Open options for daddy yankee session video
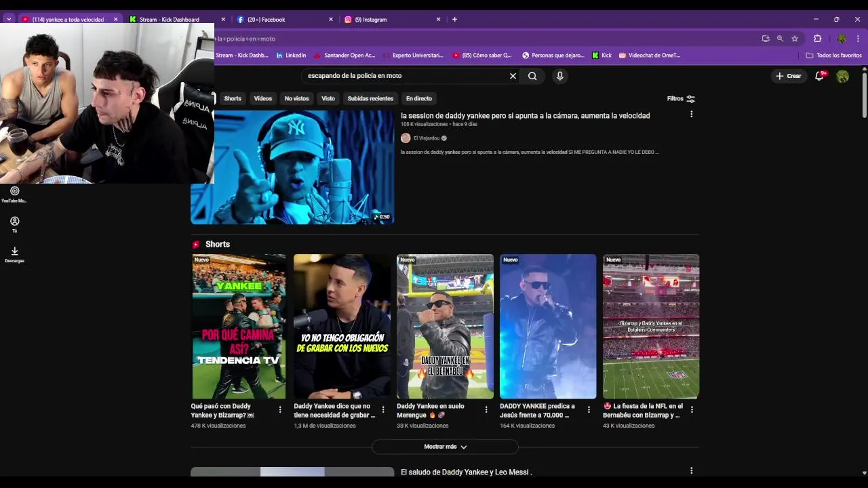The image size is (868, 488). (691, 115)
